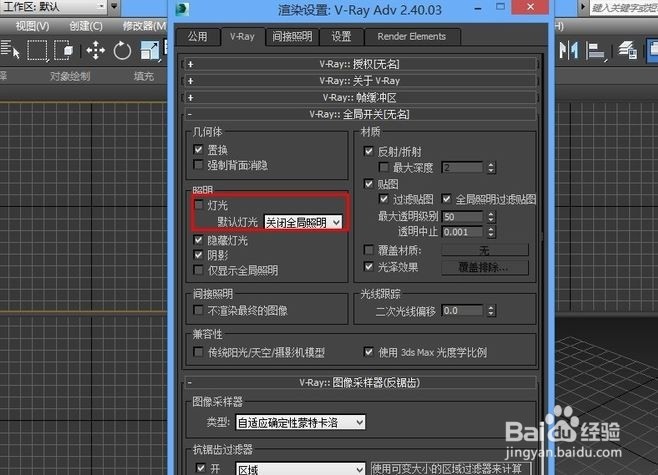Choose the Rectangular Selection Region tool

click(38, 50)
